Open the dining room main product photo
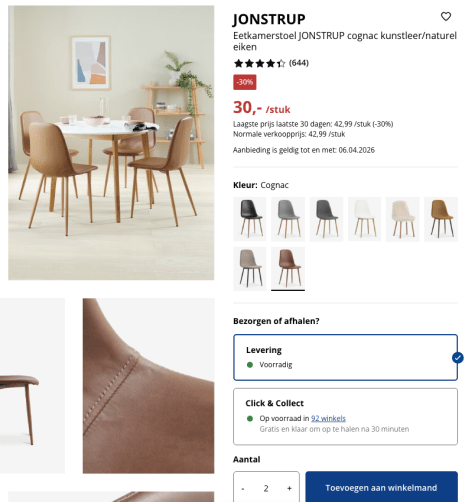The width and height of the screenshot is (475, 502). (x=111, y=143)
